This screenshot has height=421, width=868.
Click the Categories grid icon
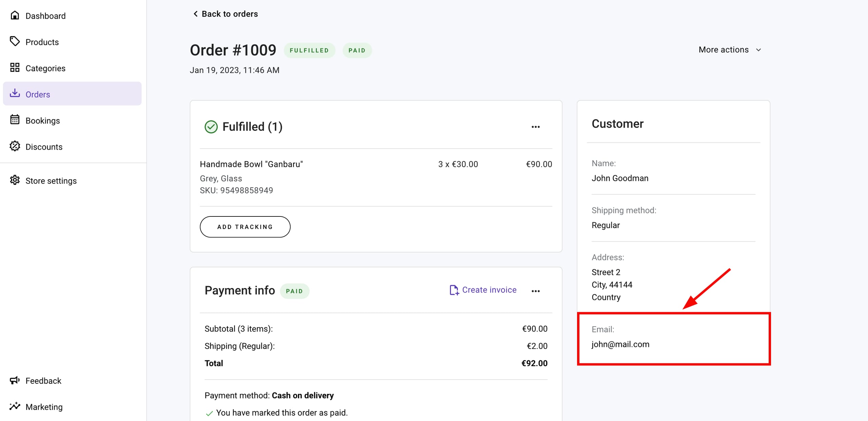click(x=15, y=68)
